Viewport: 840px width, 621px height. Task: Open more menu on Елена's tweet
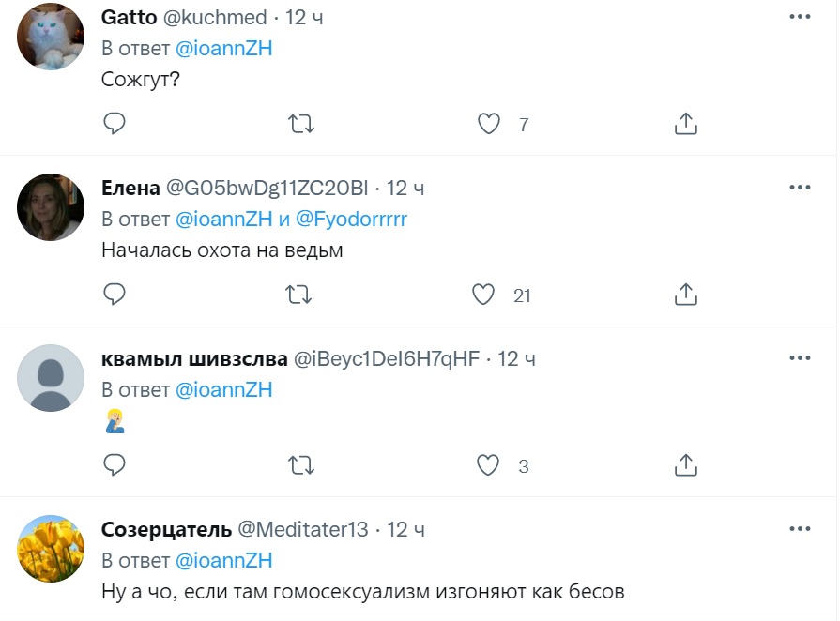800,188
